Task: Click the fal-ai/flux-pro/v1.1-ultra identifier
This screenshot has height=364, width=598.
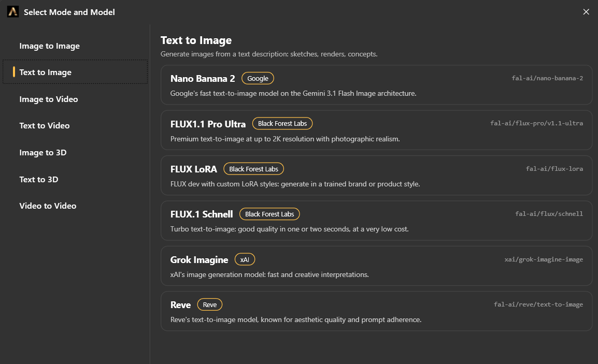Action: [x=537, y=123]
